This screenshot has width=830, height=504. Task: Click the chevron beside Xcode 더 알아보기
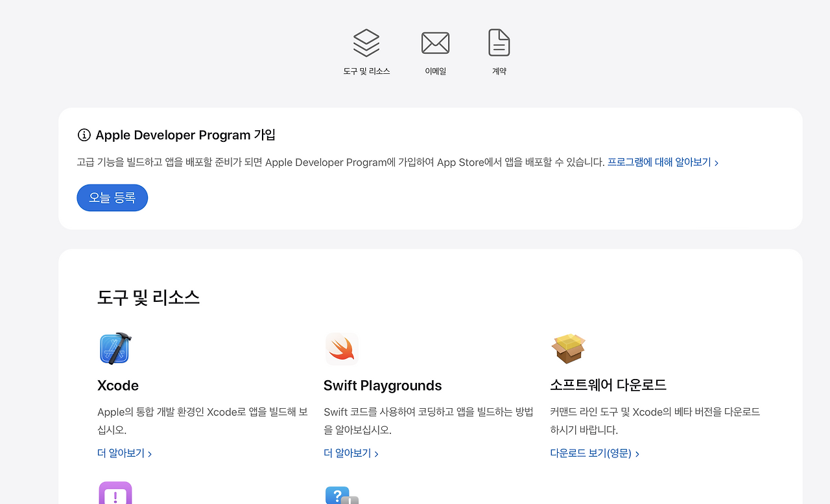tap(150, 453)
